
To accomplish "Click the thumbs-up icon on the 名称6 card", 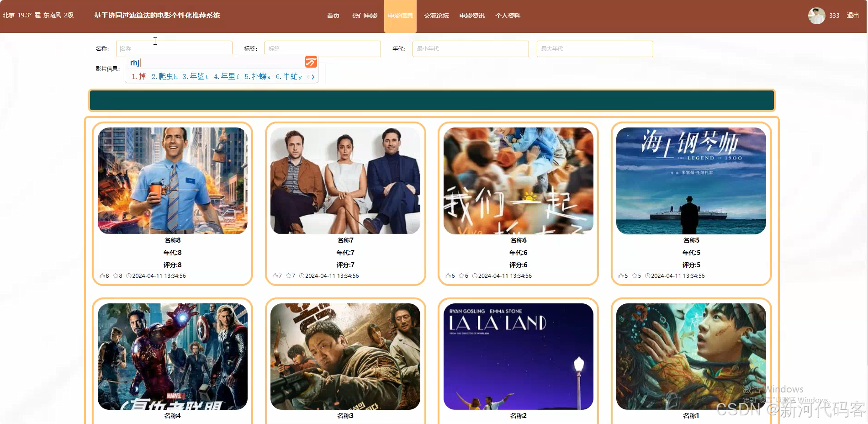I will 448,276.
